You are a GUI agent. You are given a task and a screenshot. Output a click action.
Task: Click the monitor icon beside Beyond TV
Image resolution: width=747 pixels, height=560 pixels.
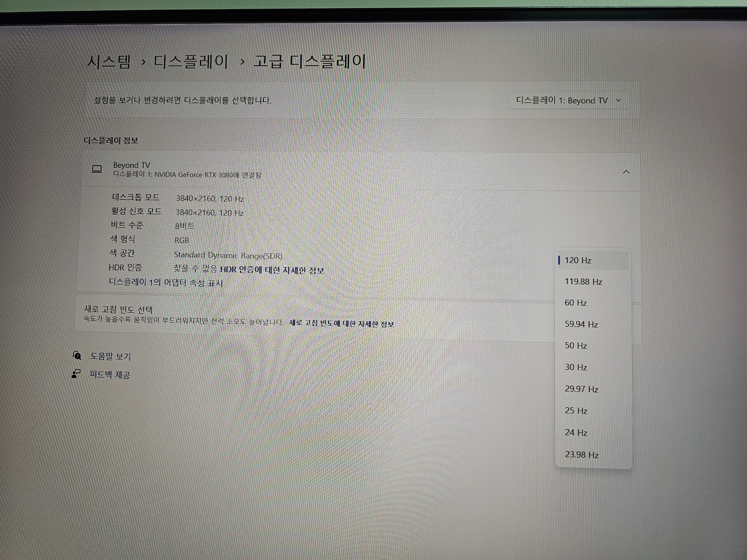coord(96,169)
